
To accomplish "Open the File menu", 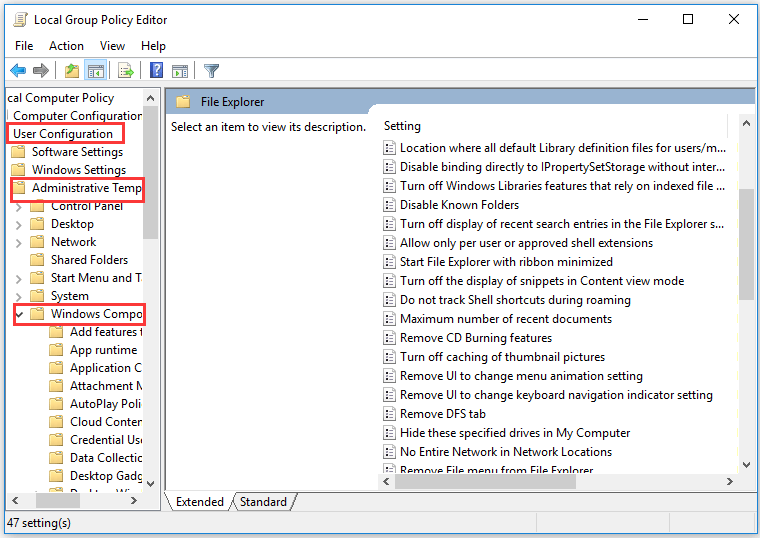I will [24, 46].
